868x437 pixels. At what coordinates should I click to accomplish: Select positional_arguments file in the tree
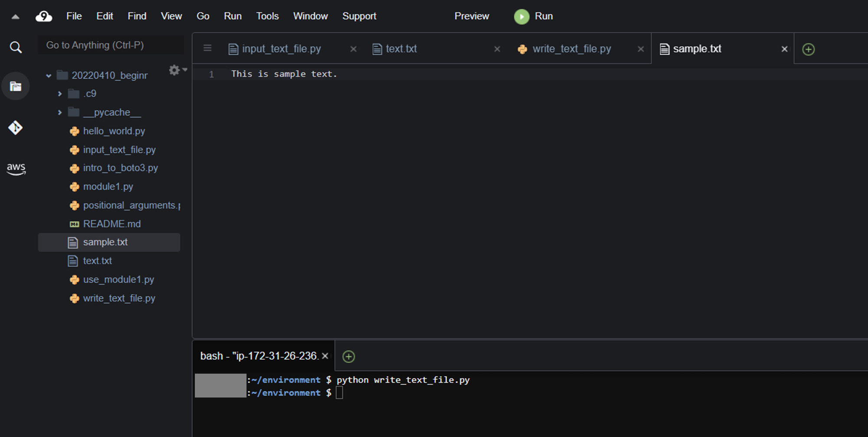point(132,205)
